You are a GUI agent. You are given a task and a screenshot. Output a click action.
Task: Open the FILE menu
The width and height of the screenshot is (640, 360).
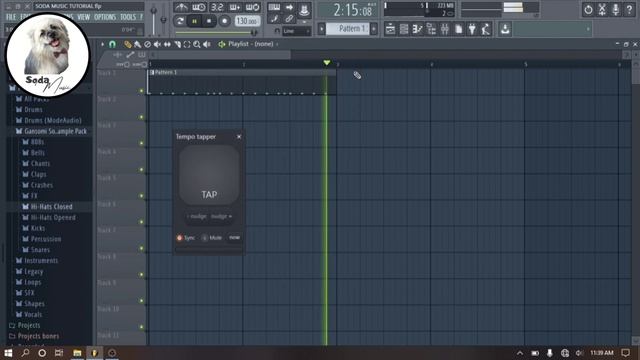11,17
